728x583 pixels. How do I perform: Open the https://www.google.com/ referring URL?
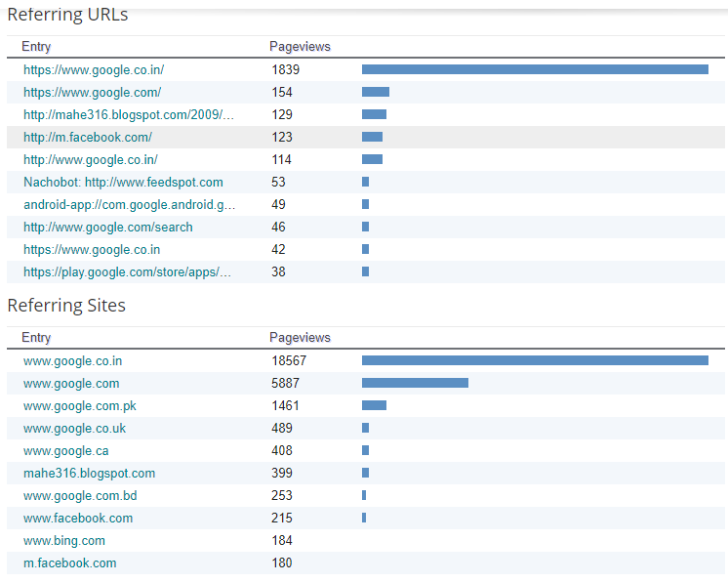click(x=93, y=92)
